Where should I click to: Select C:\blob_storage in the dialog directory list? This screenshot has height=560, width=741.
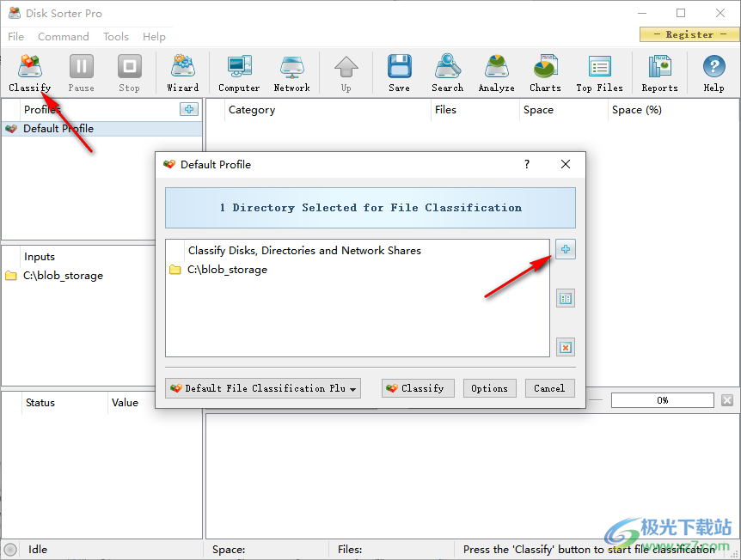227,270
